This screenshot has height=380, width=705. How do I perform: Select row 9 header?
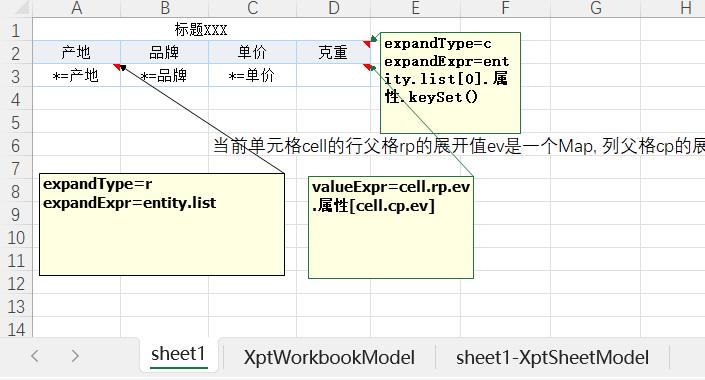pyautogui.click(x=16, y=214)
